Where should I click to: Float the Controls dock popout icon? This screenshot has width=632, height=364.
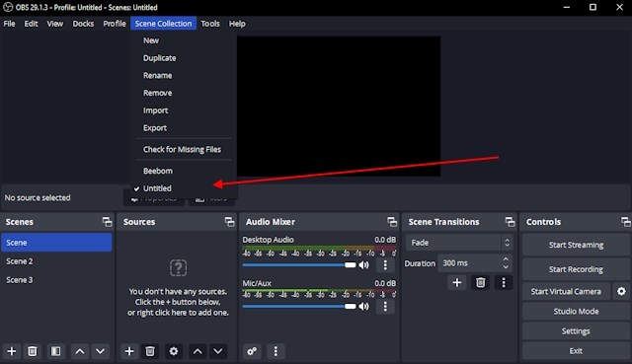626,222
